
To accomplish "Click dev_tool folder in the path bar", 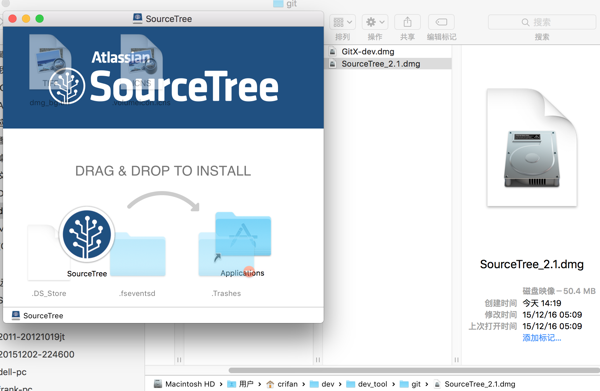I will pos(367,384).
